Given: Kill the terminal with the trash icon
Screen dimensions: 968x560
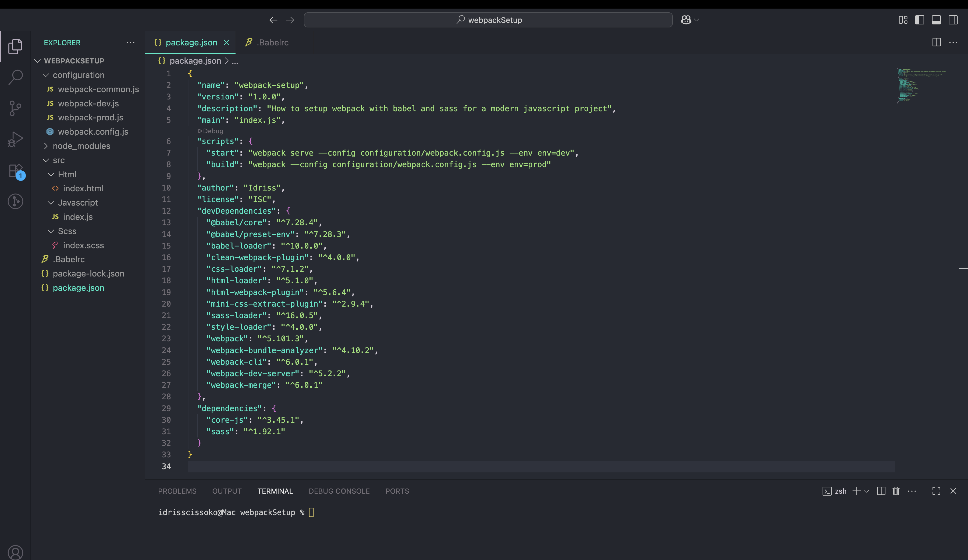Looking at the screenshot, I should (896, 491).
